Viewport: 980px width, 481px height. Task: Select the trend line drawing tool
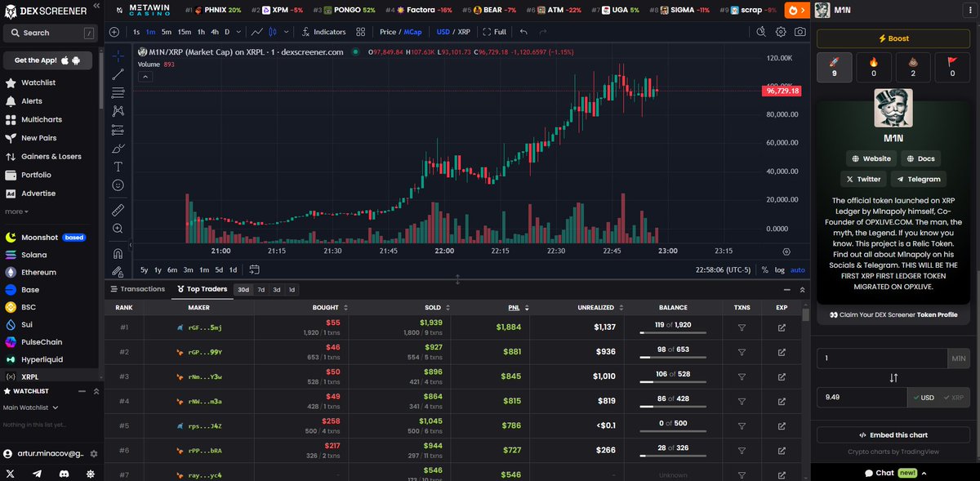(x=118, y=74)
